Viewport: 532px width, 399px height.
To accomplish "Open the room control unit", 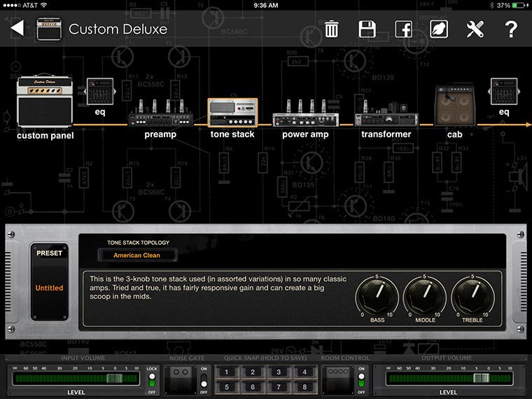I will pos(338,380).
